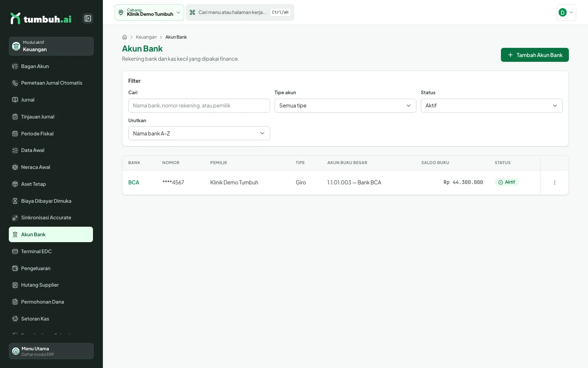Click the tumbuh.ai logo
This screenshot has height=368, width=588.
point(41,19)
